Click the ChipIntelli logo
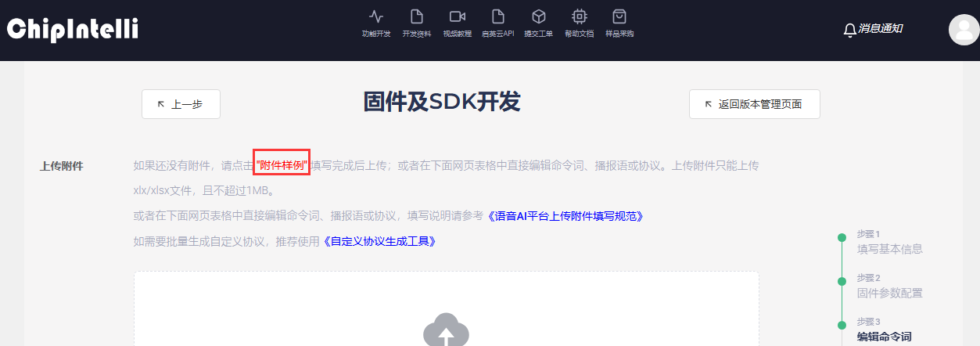980x346 pixels. click(x=73, y=30)
